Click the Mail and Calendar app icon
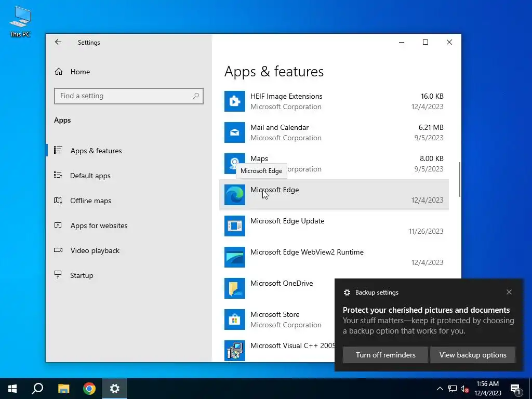Viewport: 532px width, 399px height. (x=234, y=132)
